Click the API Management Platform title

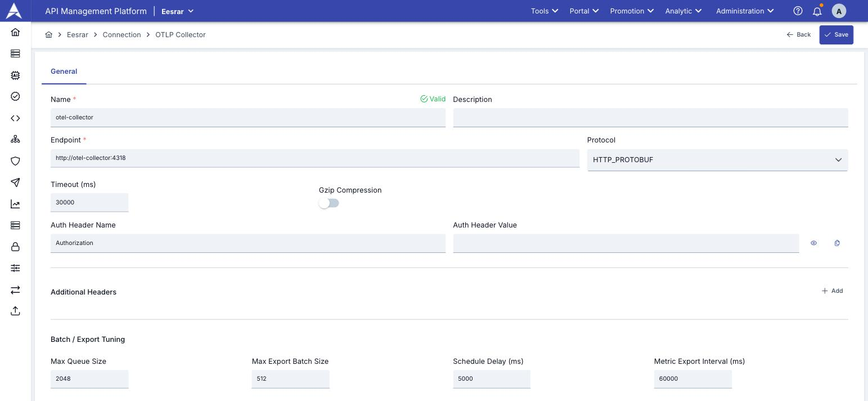pos(96,11)
